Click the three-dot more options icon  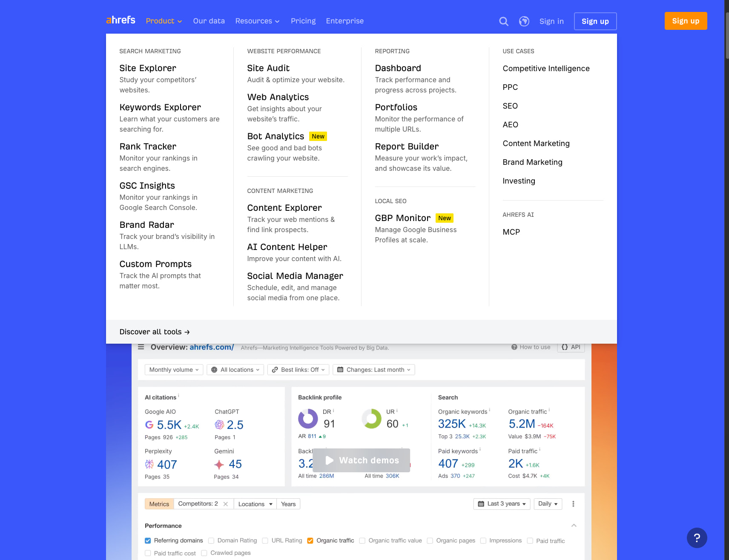(x=573, y=504)
